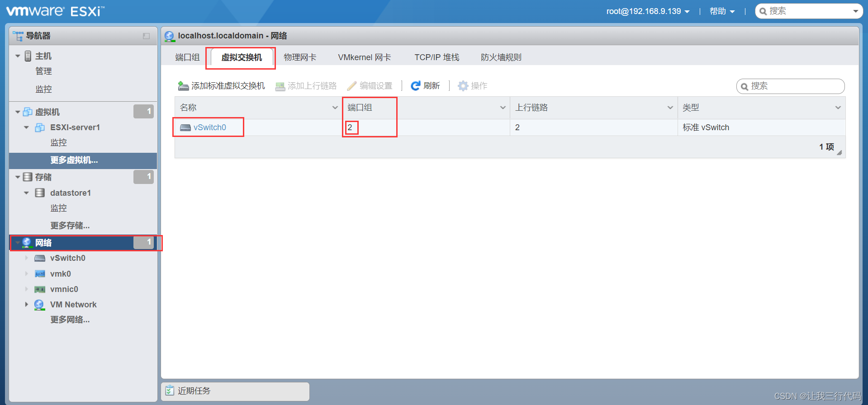Select 监控 under ESXI-server1
Screen dimensions: 868x405
[x=59, y=143]
